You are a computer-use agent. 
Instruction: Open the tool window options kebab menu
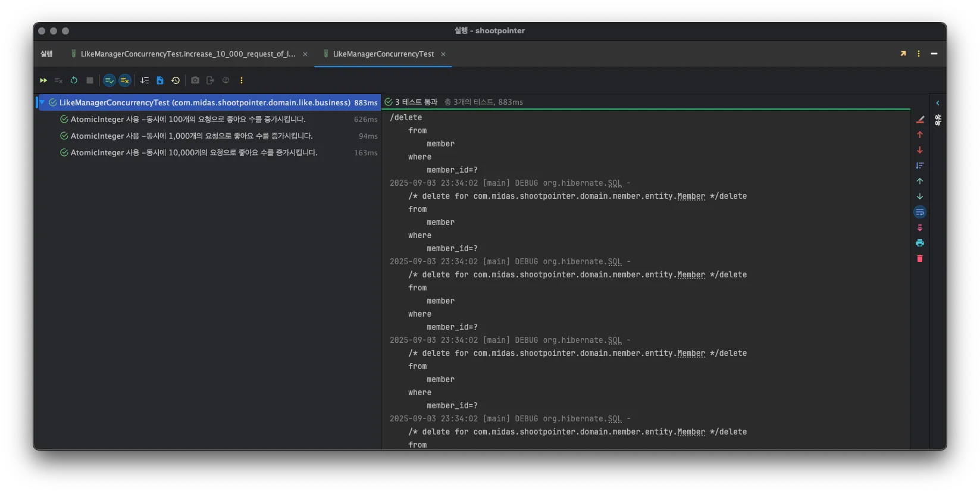pos(919,54)
